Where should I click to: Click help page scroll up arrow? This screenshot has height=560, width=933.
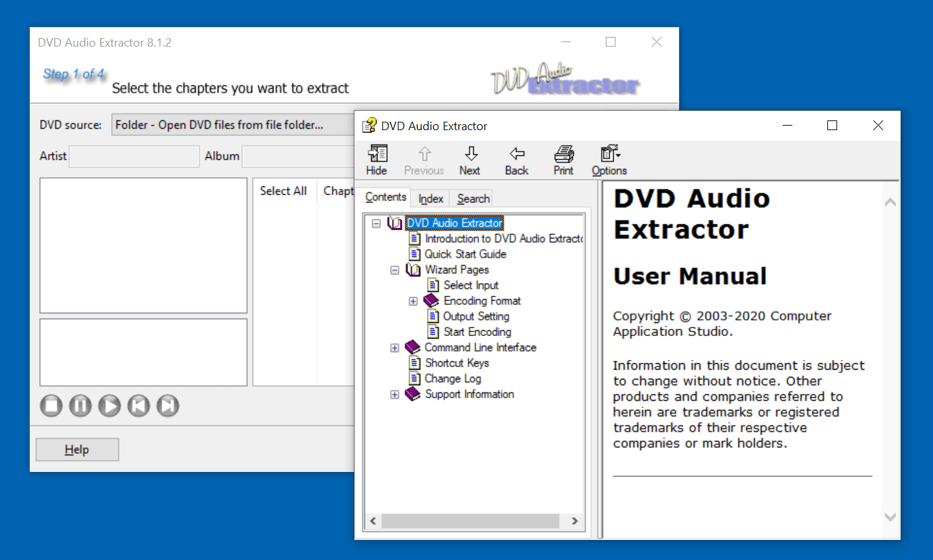pos(890,203)
